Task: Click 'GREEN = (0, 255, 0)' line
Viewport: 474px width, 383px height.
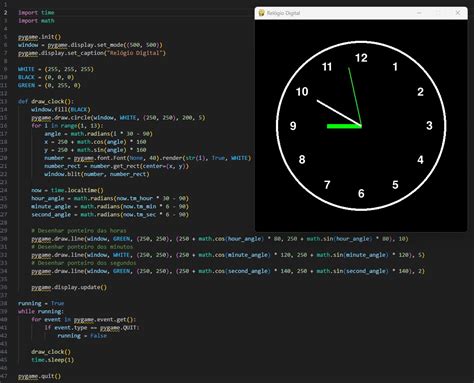Action: point(49,85)
